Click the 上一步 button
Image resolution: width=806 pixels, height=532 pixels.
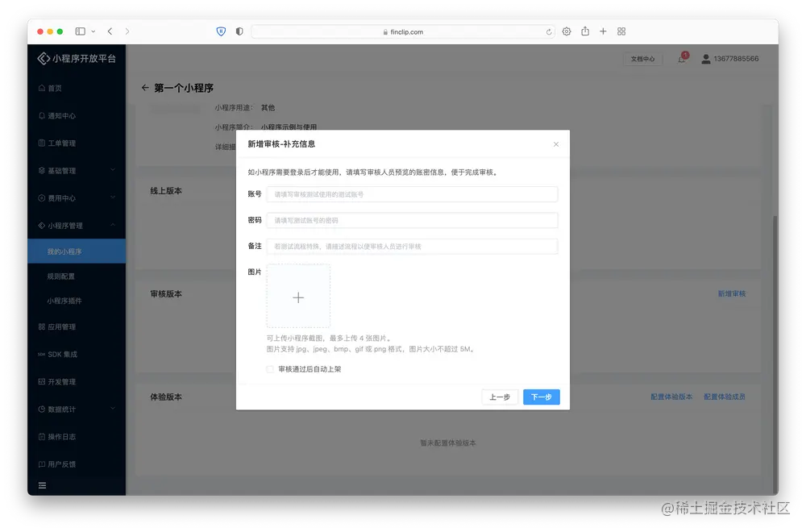click(x=500, y=397)
